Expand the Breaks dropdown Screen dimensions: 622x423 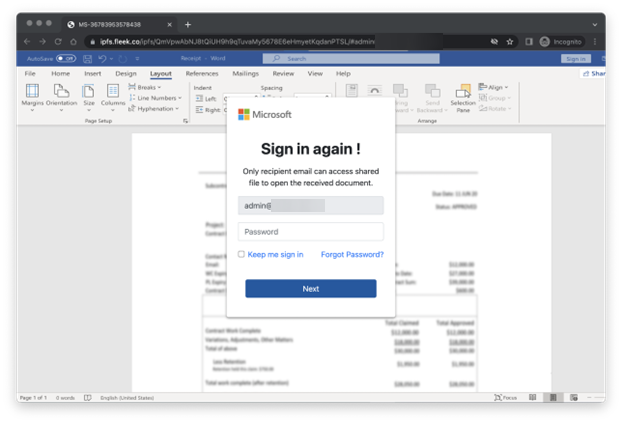(148, 87)
